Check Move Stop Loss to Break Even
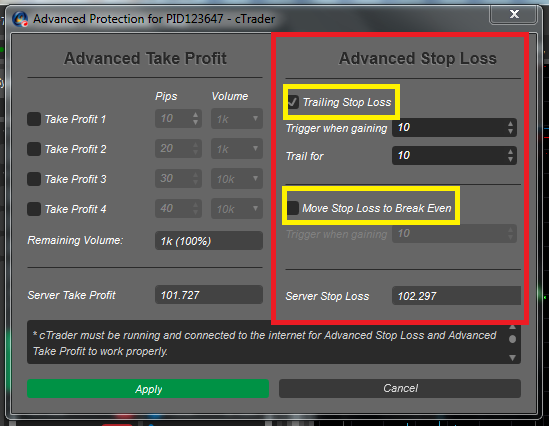 [x=293, y=208]
